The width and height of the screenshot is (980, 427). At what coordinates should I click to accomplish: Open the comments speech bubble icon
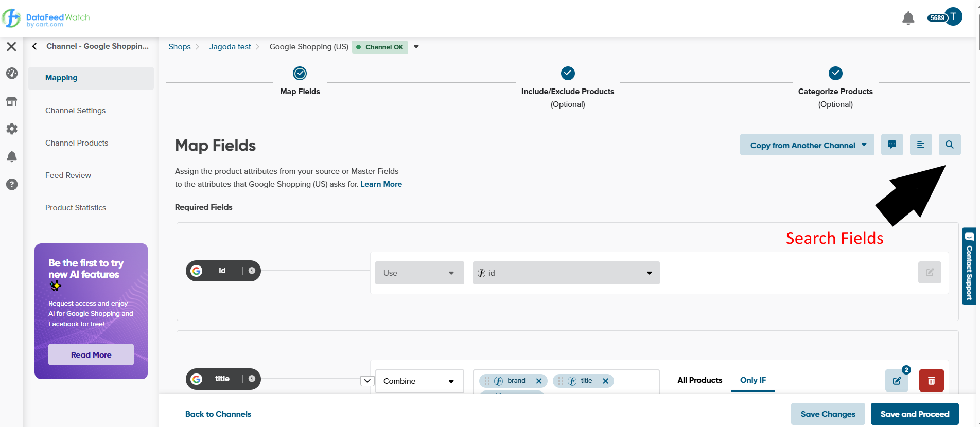pos(891,145)
